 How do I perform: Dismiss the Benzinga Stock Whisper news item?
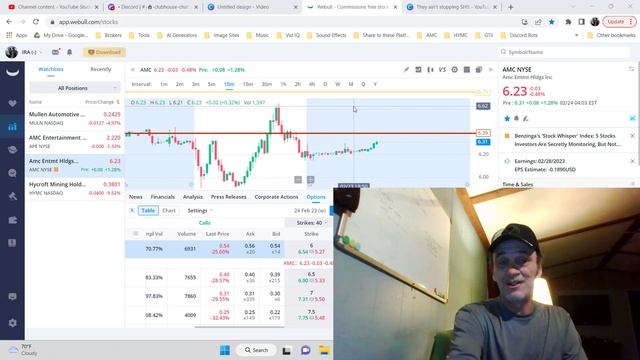[632, 136]
